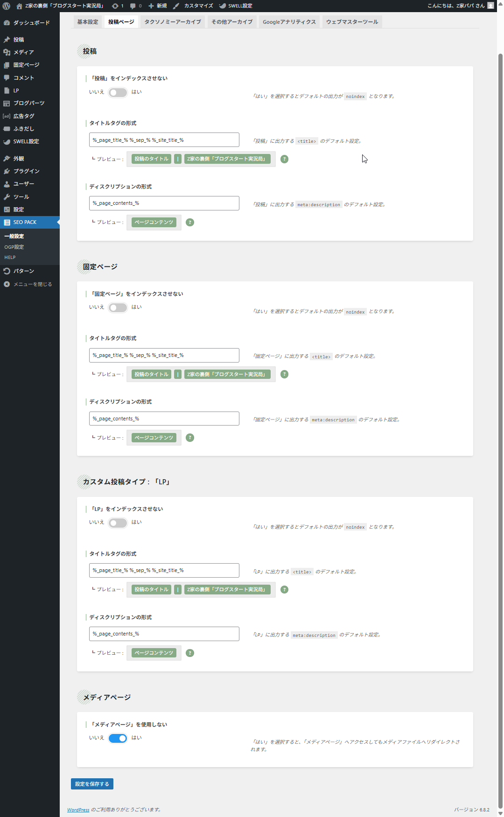
Task: Toggle 「投稿」をインデックスさせない switch
Action: click(118, 92)
